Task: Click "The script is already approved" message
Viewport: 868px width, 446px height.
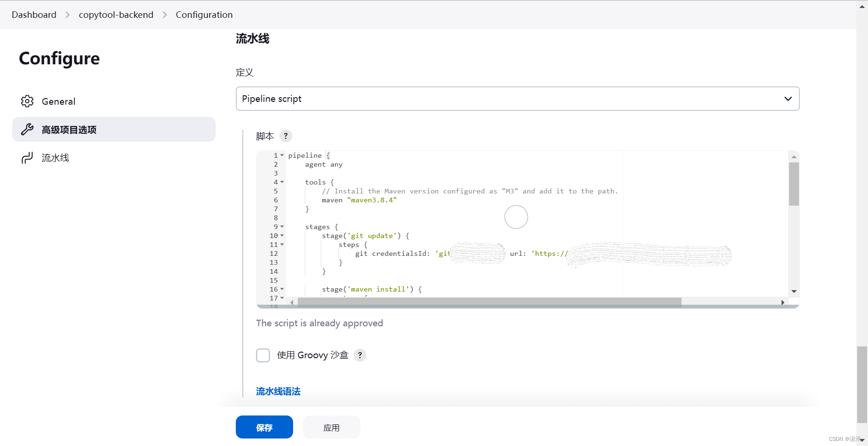Action: [x=319, y=323]
